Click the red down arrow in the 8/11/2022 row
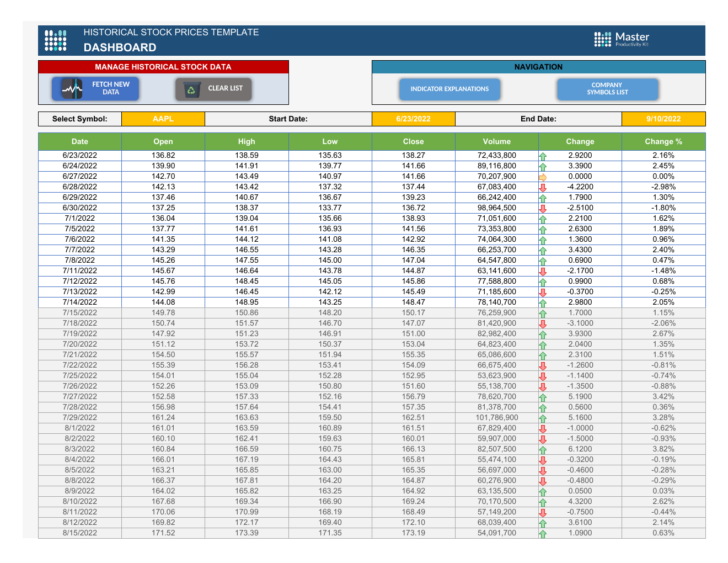Image resolution: width=728 pixels, height=563 pixels. [x=543, y=513]
